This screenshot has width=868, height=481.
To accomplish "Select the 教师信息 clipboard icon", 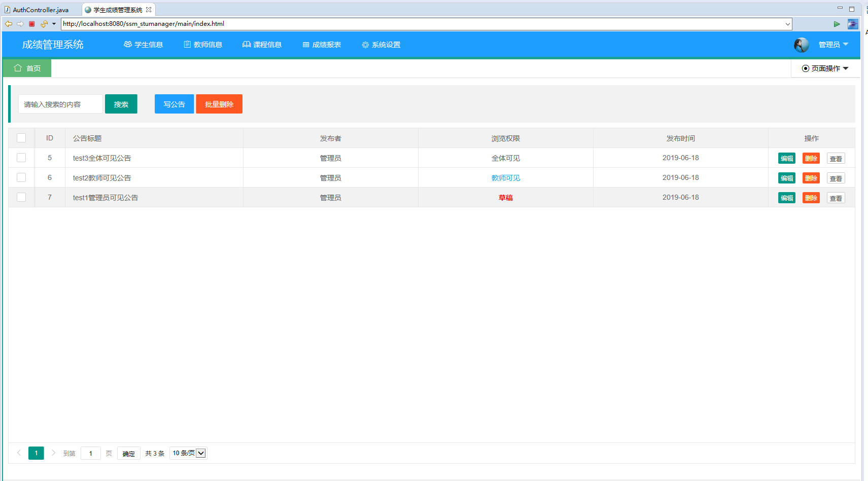I will [186, 45].
